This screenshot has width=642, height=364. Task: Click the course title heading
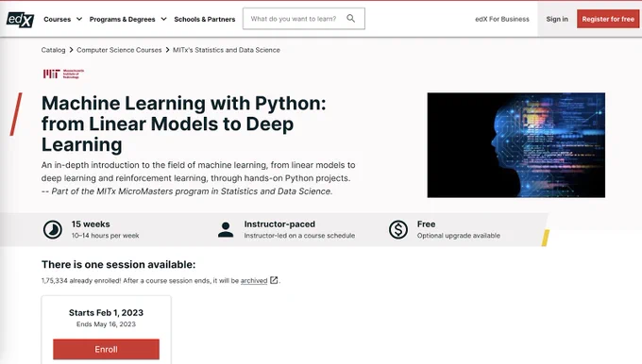[184, 124]
